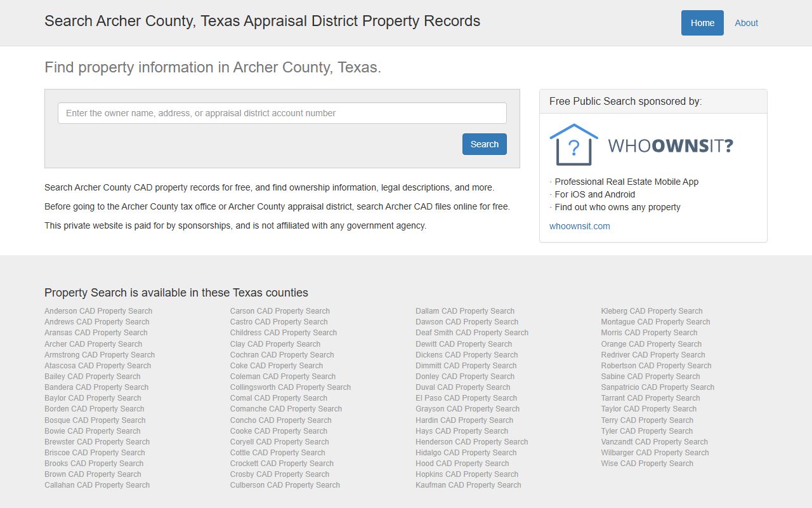812x508 pixels.
Task: Open Sanpatricio CAD Property Search
Action: (x=658, y=387)
